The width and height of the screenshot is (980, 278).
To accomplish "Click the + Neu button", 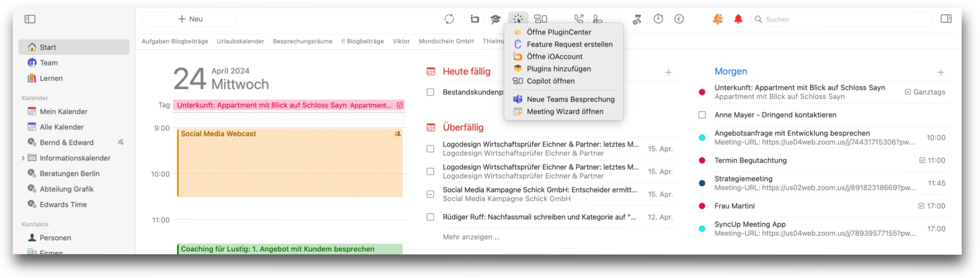I will [190, 19].
